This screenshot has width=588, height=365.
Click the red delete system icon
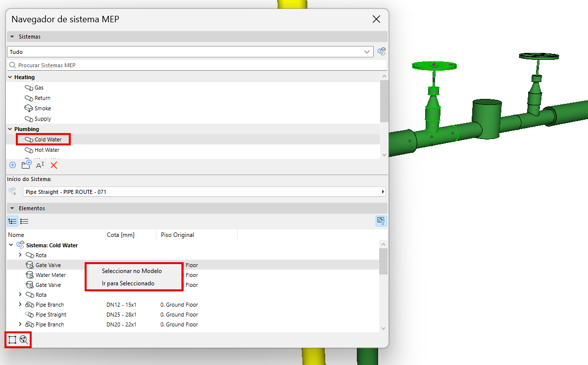point(54,165)
